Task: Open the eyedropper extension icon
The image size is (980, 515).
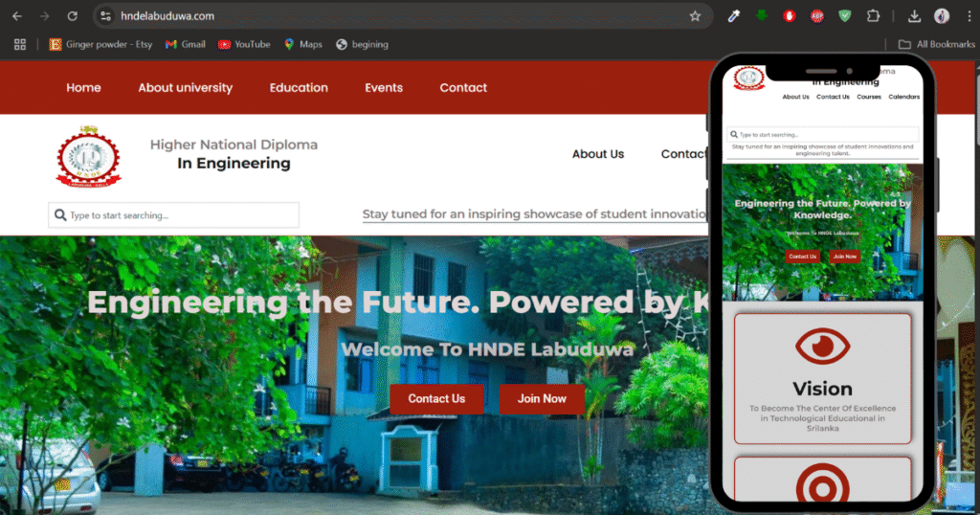Action: coord(734,16)
